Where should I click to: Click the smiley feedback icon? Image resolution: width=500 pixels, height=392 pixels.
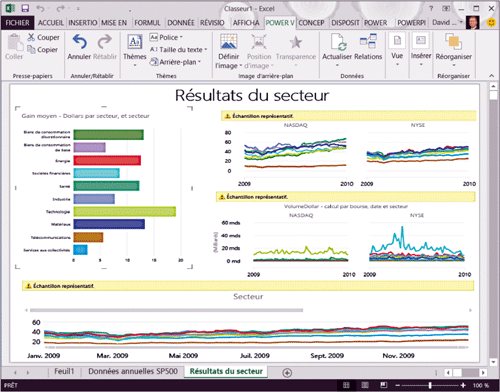(x=491, y=23)
